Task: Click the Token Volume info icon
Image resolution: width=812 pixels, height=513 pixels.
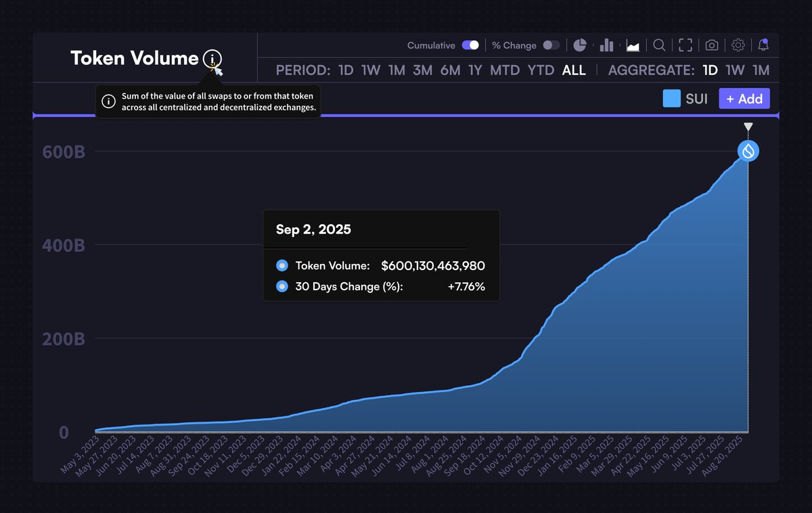Action: [x=213, y=60]
